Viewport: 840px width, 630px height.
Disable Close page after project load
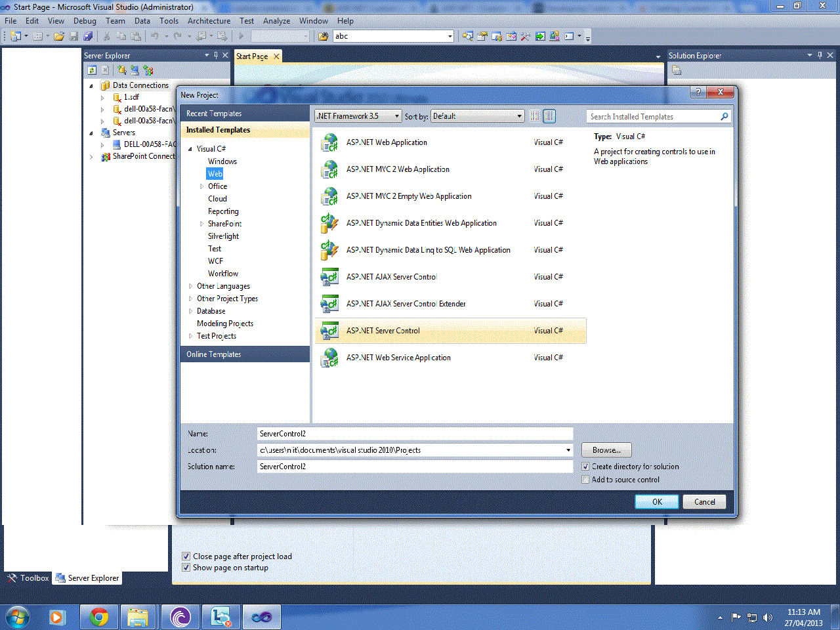point(186,556)
